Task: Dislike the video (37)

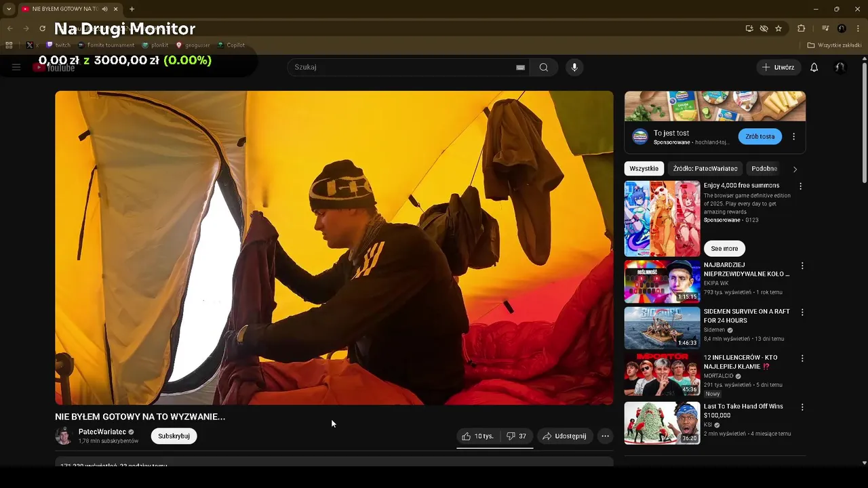Action: (517, 436)
